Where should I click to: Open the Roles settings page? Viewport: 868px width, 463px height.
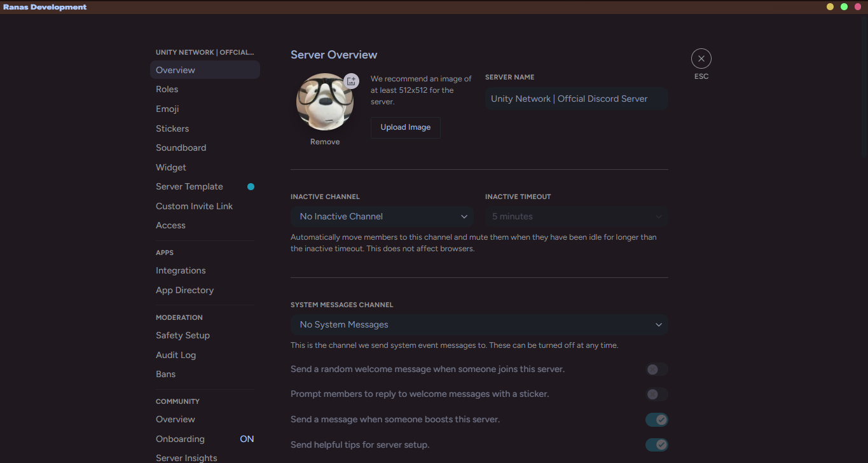click(x=205, y=89)
